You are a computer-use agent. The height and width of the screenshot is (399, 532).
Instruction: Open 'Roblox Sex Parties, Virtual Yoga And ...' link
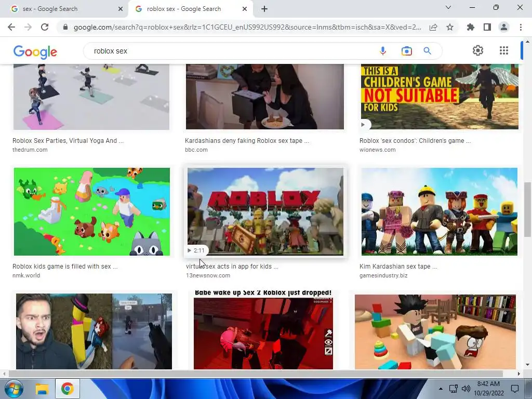pyautogui.click(x=68, y=140)
